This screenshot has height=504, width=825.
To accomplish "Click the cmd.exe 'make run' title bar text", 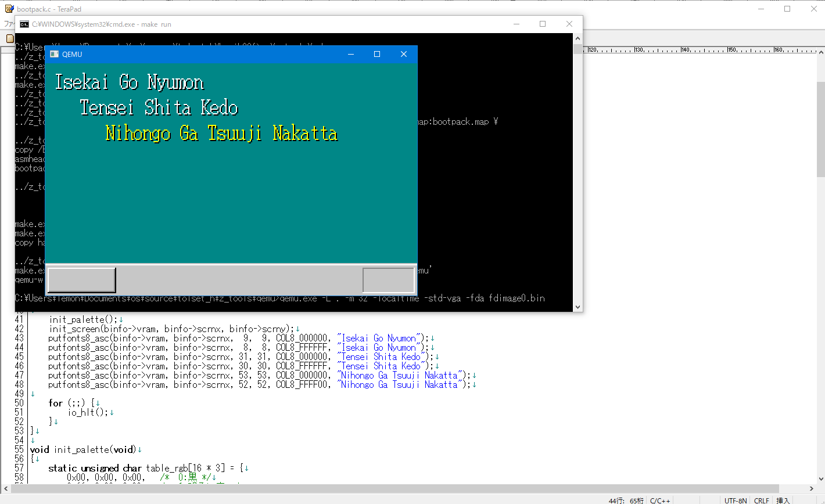I will [x=102, y=24].
